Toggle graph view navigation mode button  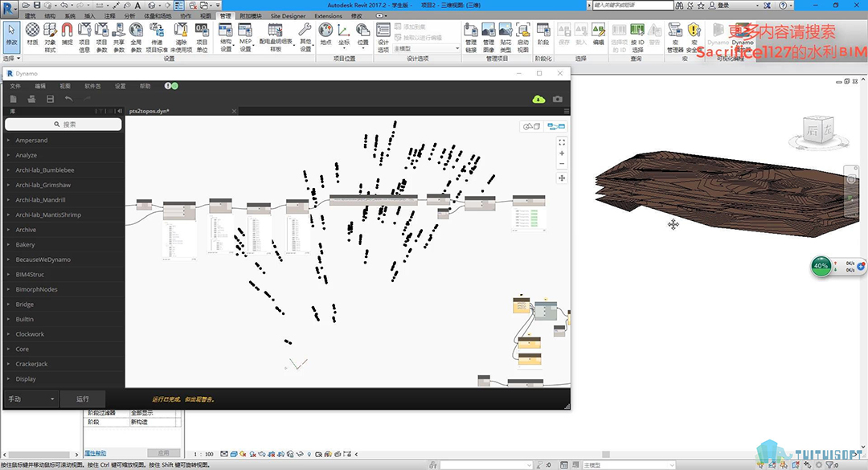pos(555,126)
